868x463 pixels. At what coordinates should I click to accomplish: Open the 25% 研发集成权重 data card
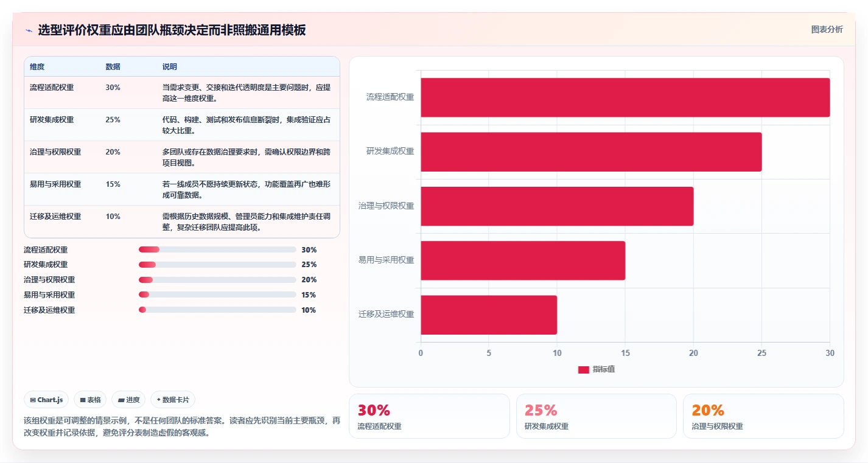tap(596, 416)
